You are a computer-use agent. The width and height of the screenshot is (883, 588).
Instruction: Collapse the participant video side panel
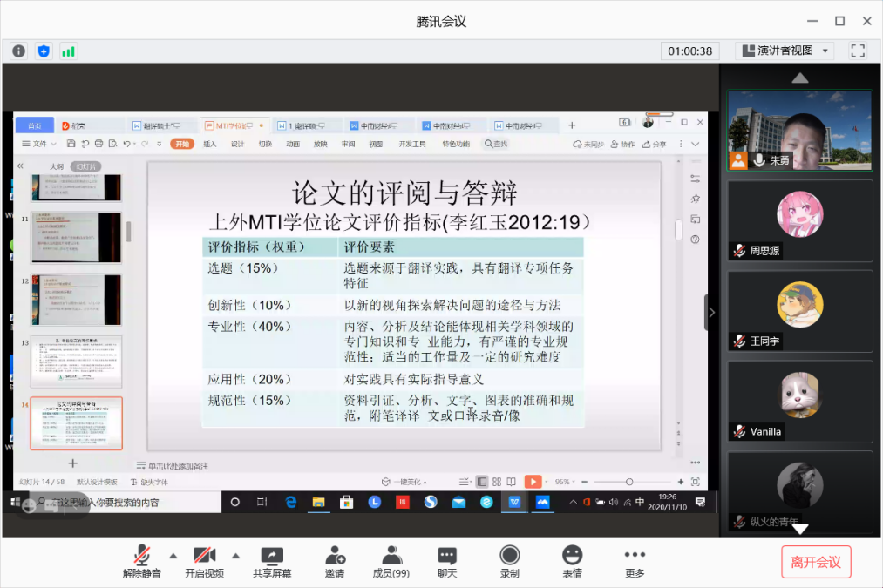point(712,312)
